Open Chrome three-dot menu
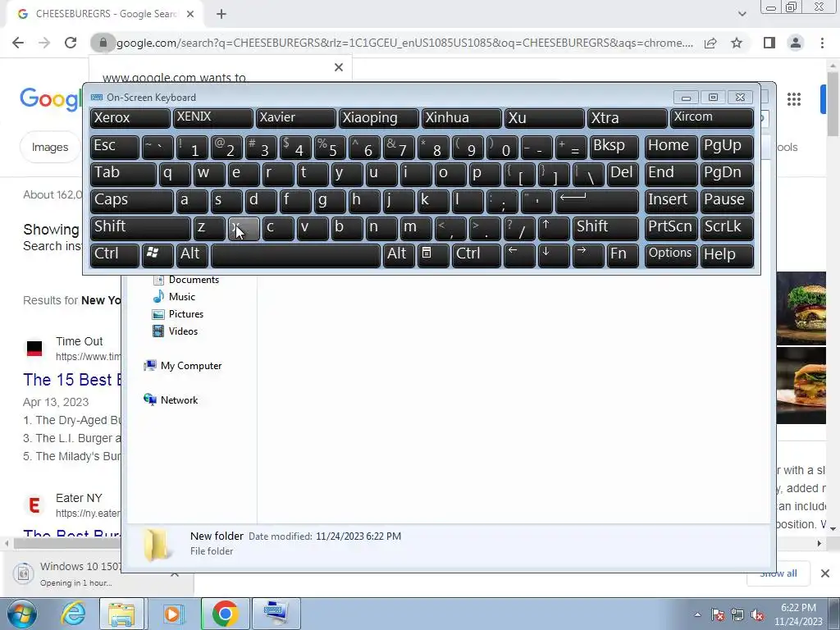840x630 pixels. tap(822, 43)
